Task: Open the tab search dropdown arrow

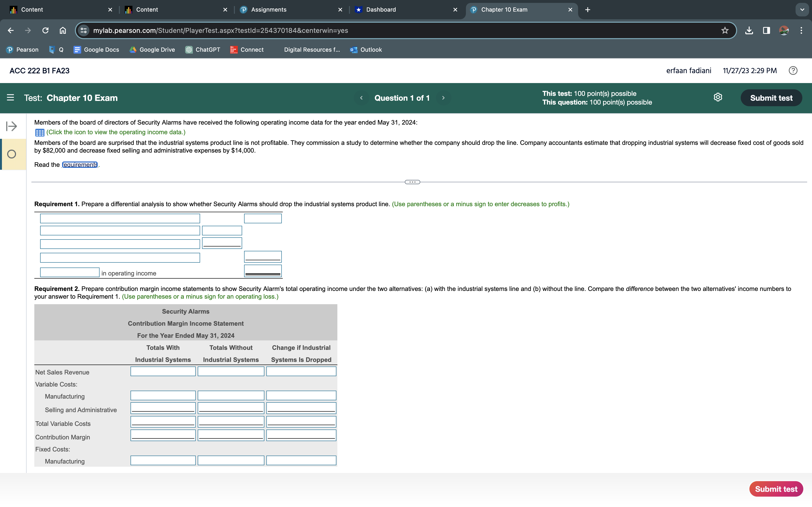Action: (802, 10)
